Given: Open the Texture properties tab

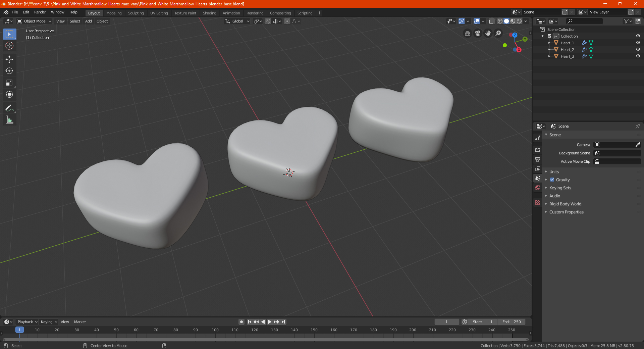Looking at the screenshot, I should point(538,202).
